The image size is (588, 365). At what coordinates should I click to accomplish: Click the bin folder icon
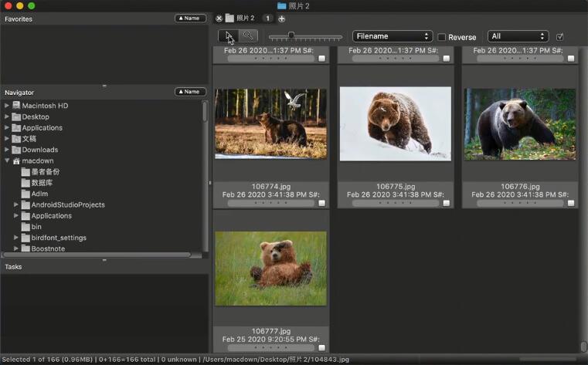click(25, 227)
